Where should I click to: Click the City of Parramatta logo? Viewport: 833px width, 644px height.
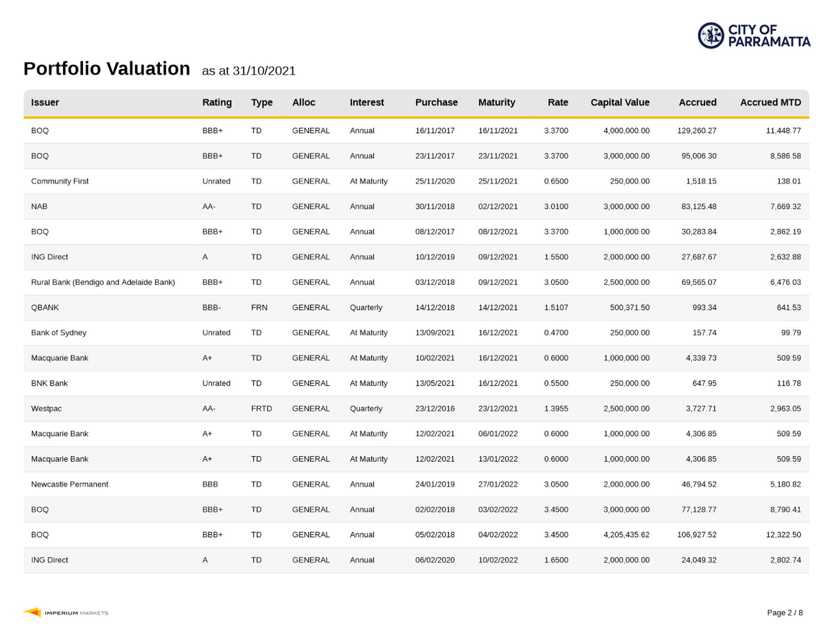coord(754,35)
